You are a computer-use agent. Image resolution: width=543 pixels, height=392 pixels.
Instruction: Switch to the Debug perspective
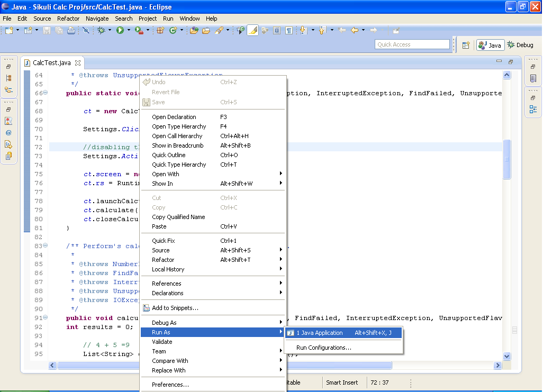(520, 45)
